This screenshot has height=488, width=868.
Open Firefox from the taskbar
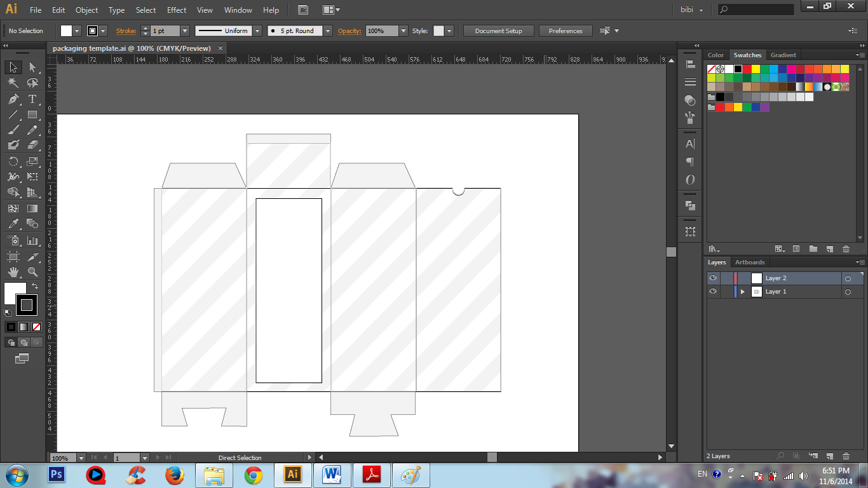point(175,475)
